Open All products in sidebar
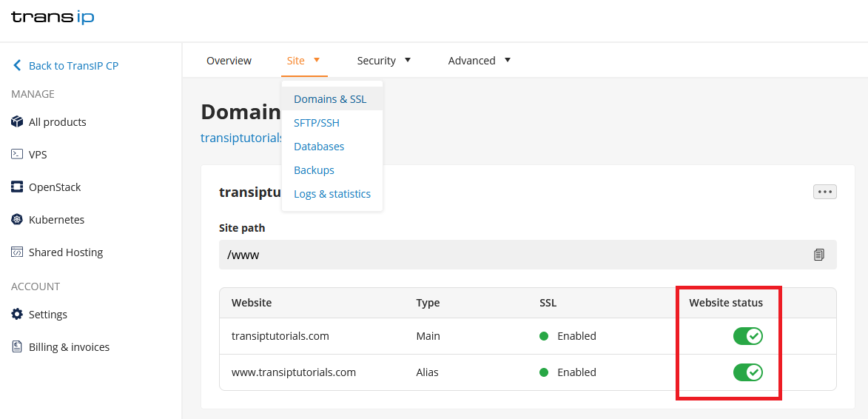This screenshot has height=419, width=868. pos(58,121)
